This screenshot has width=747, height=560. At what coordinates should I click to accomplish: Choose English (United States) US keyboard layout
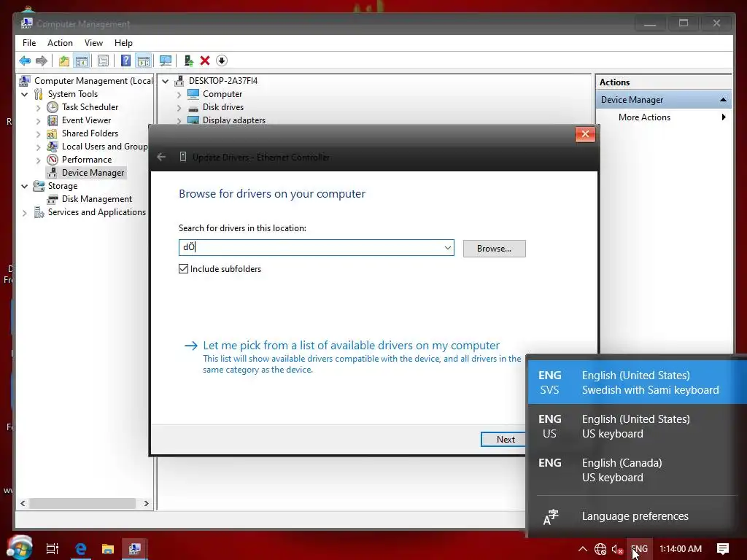pyautogui.click(x=638, y=426)
